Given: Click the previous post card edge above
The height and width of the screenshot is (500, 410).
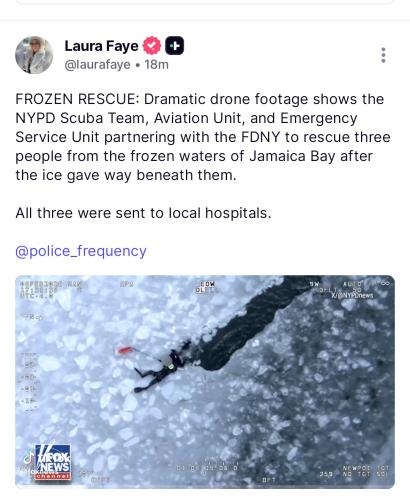Looking at the screenshot, I should point(205,2).
